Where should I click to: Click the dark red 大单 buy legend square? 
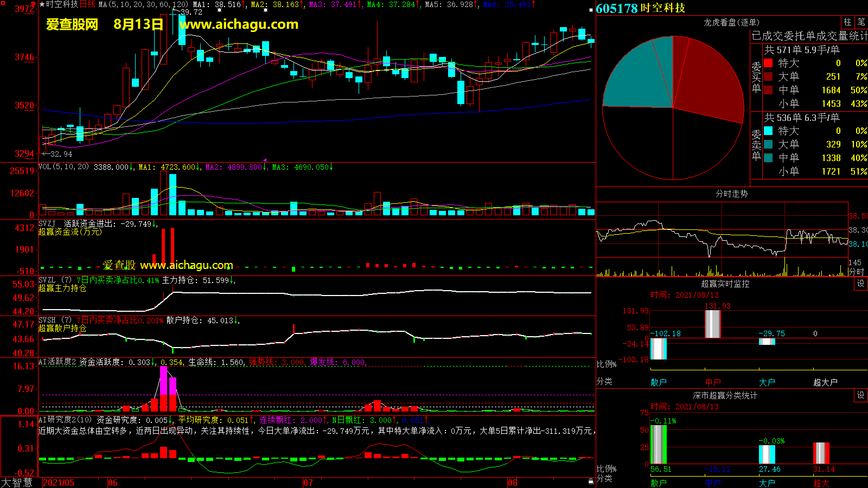(768, 76)
